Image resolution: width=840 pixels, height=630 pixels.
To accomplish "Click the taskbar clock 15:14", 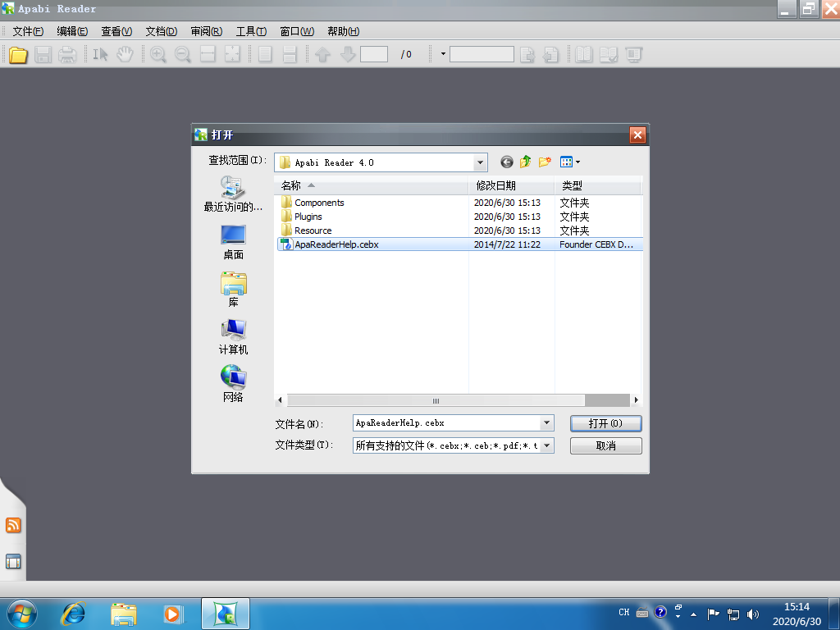I will point(797,607).
